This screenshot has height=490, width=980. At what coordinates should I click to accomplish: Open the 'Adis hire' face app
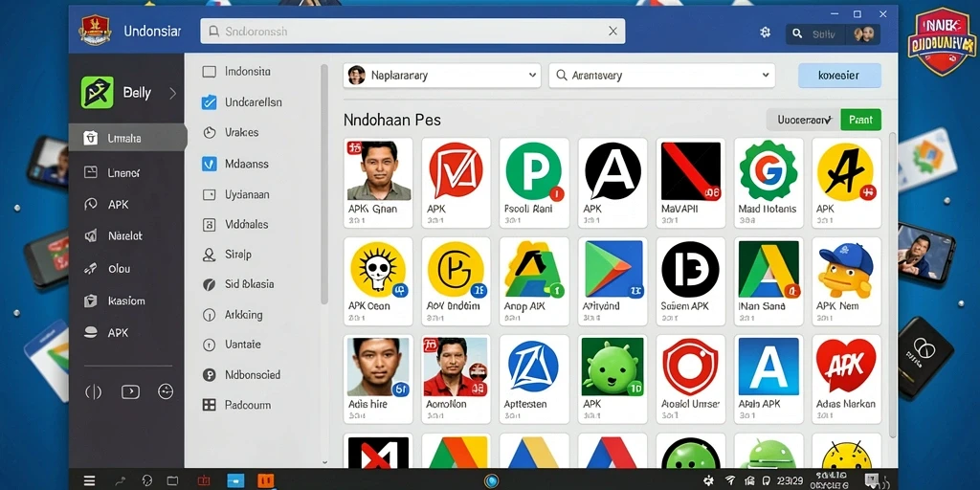tap(378, 379)
